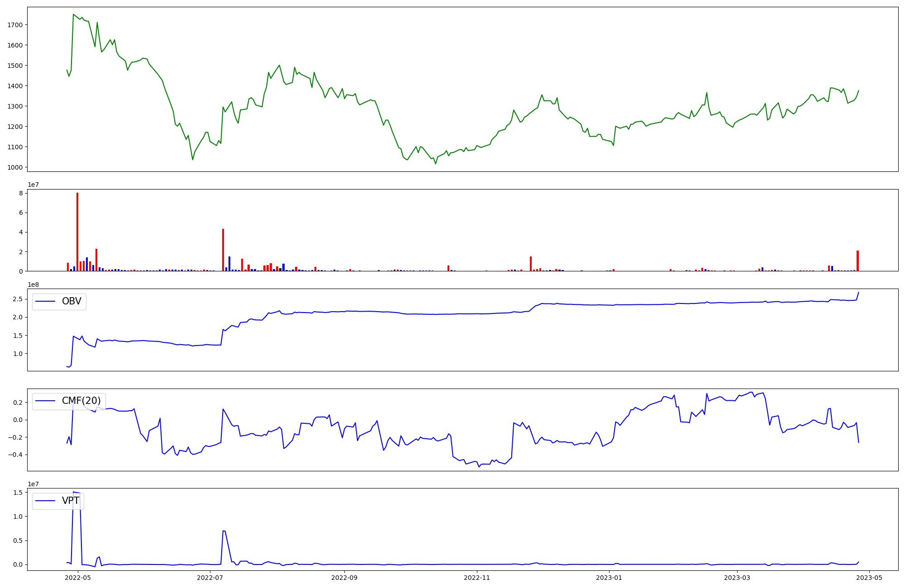The height and width of the screenshot is (588, 905).
Task: Click the 1000 price axis label
Action: coord(15,167)
